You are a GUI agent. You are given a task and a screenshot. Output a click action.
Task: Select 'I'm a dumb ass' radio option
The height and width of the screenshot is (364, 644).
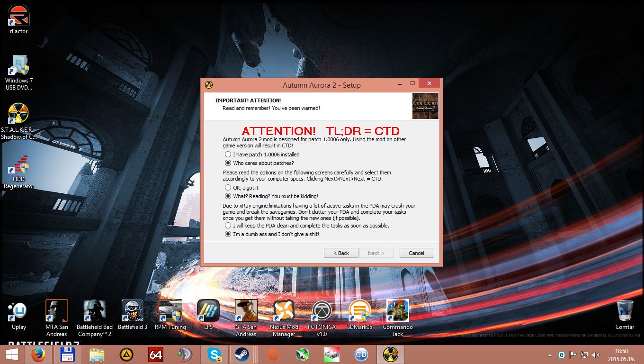tap(228, 234)
